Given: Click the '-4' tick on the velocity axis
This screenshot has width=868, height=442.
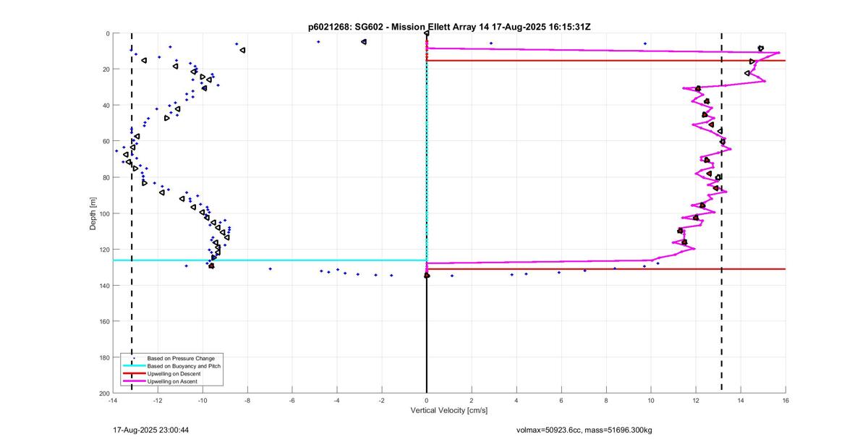Looking at the screenshot, I should click(337, 400).
